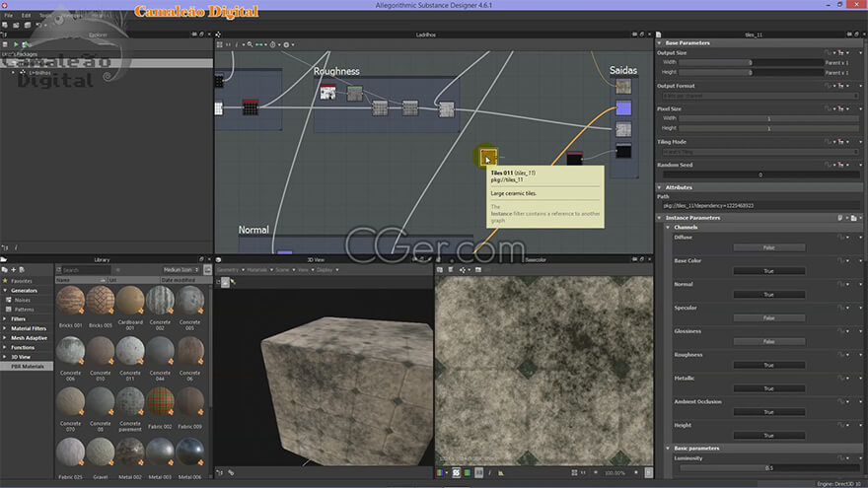
Task: Select the green-topped node in Roughness frame
Action: tap(354, 93)
